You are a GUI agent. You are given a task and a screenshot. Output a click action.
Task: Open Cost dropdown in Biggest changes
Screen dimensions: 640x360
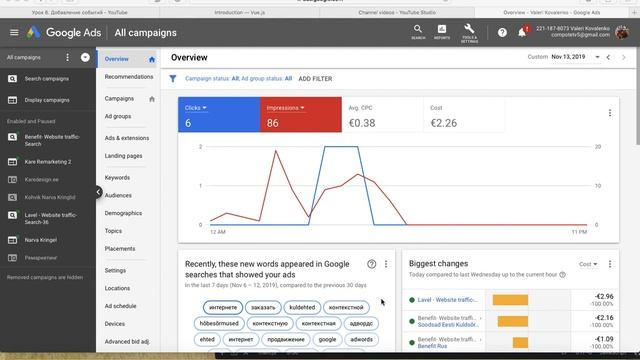pos(588,264)
